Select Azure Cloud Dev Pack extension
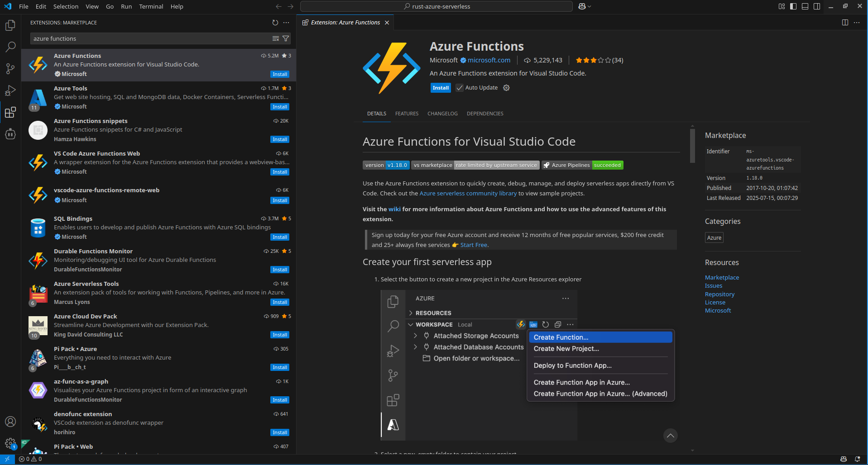This screenshot has height=465, width=868. tap(158, 326)
